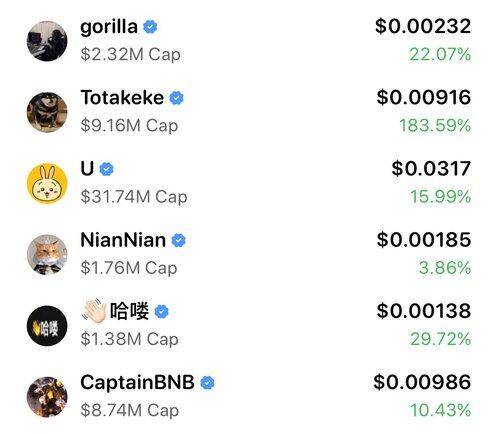Tap the verified badge next to U
Image resolution: width=500 pixels, height=434 pixels.
click(106, 169)
